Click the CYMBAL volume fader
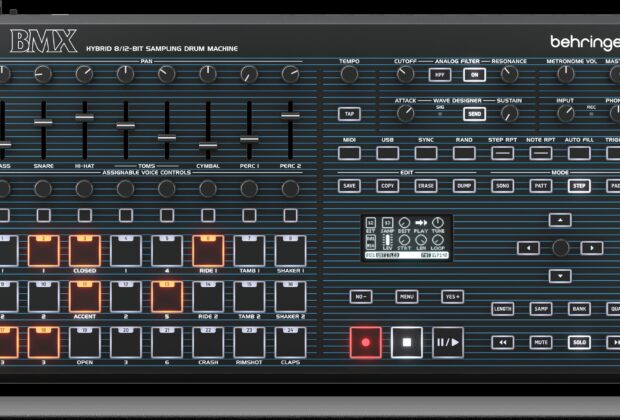The width and height of the screenshot is (620, 420). click(208, 146)
